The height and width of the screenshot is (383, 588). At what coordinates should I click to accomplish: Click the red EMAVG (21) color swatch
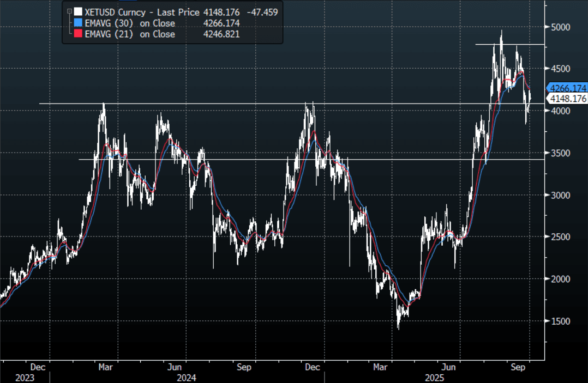pos(79,34)
